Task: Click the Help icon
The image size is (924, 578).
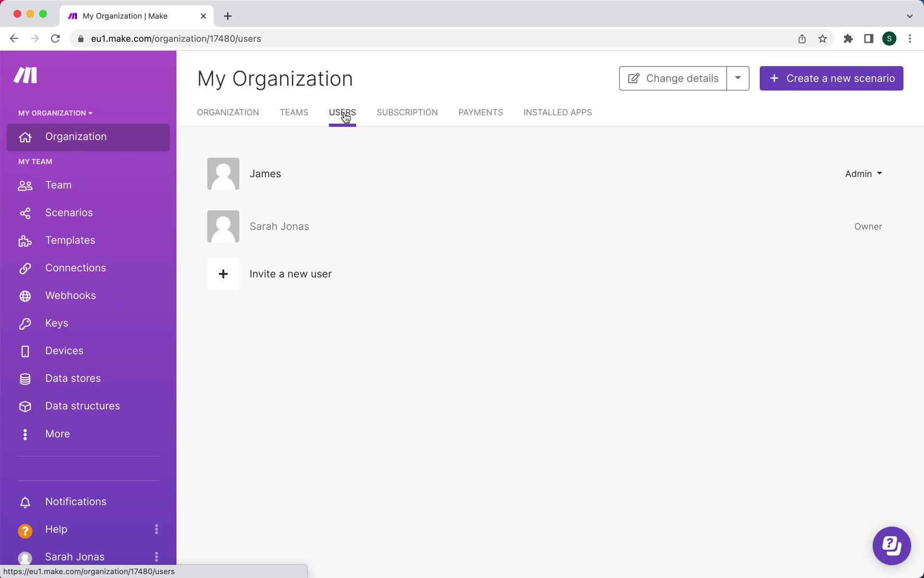Action: click(26, 530)
